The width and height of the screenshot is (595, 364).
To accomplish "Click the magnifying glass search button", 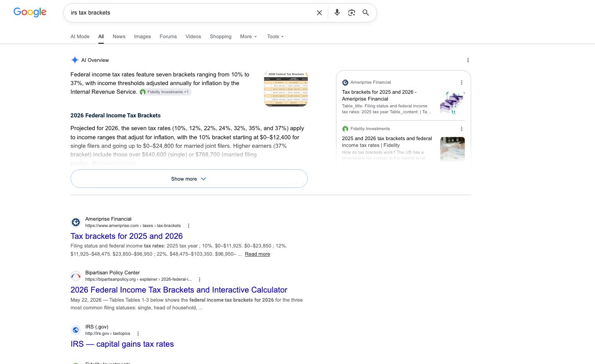I will point(366,13).
